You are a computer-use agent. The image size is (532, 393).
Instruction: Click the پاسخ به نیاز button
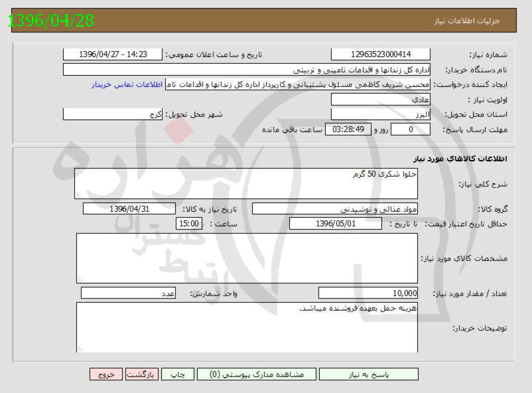pyautogui.click(x=368, y=374)
